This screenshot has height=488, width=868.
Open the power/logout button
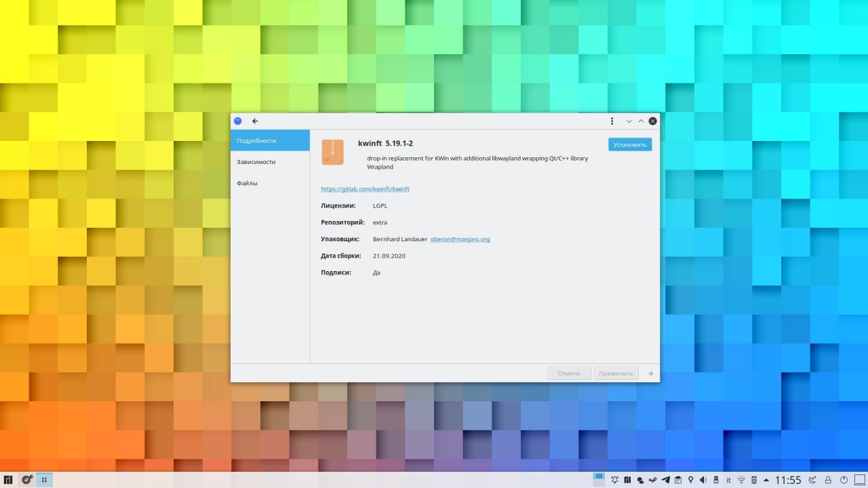pyautogui.click(x=844, y=480)
